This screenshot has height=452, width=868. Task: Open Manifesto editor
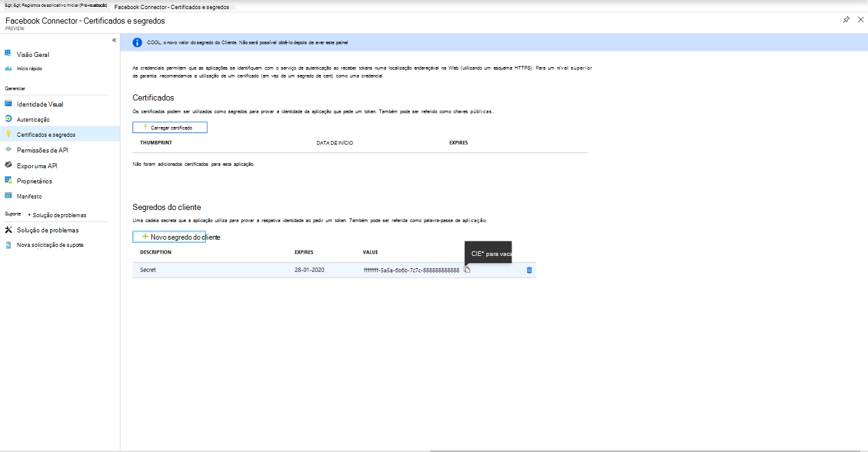29,197
